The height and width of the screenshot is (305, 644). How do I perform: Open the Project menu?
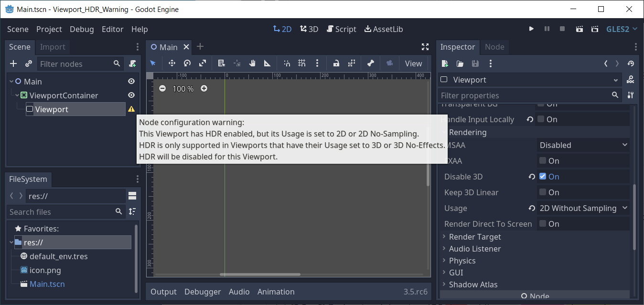(x=49, y=29)
